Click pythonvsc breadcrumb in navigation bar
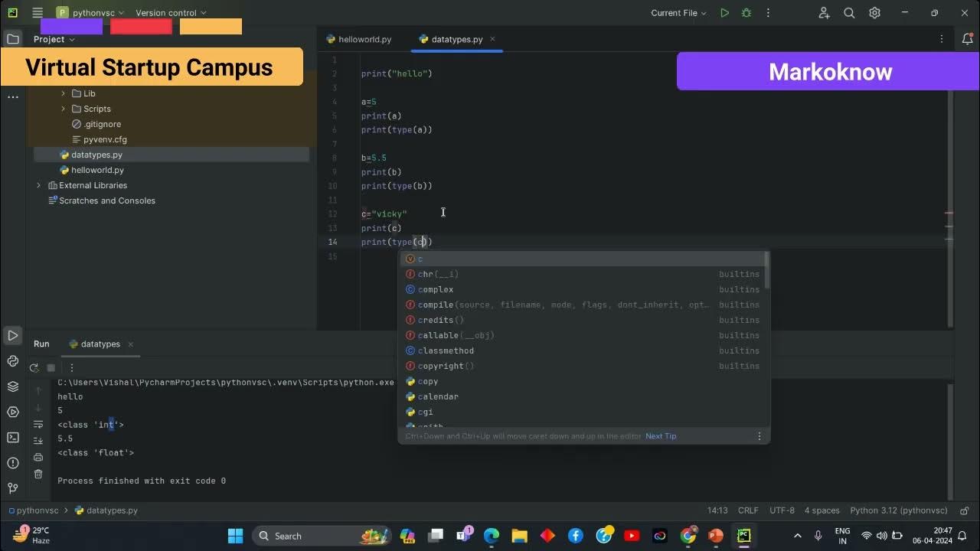980x551 pixels. (x=38, y=510)
